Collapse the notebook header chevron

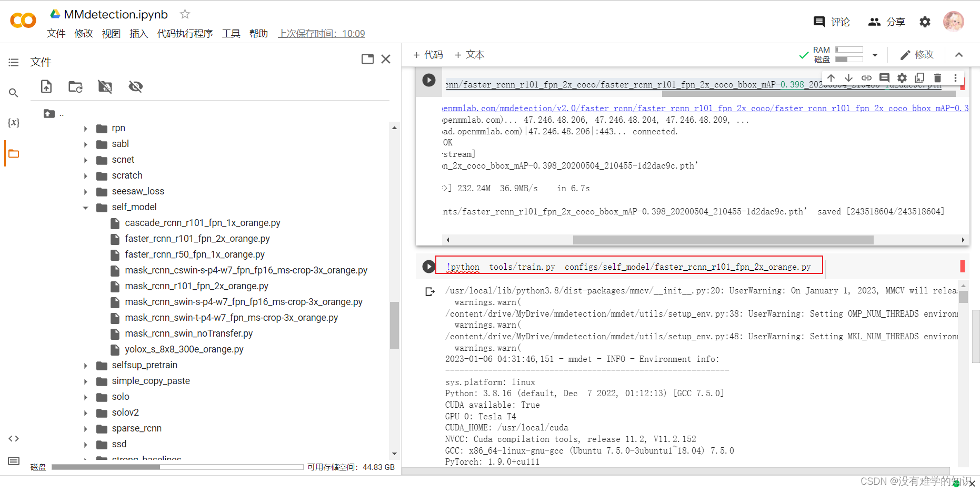click(x=959, y=55)
